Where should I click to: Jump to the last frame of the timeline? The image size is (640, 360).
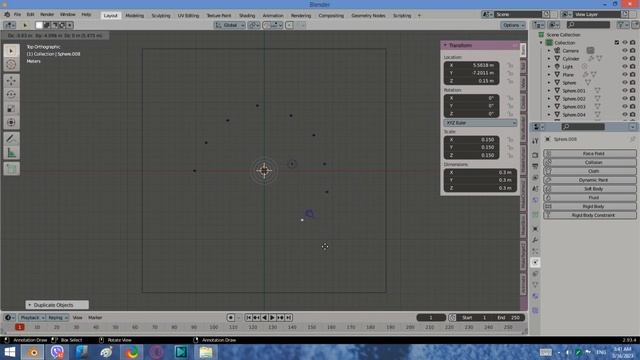point(288,318)
